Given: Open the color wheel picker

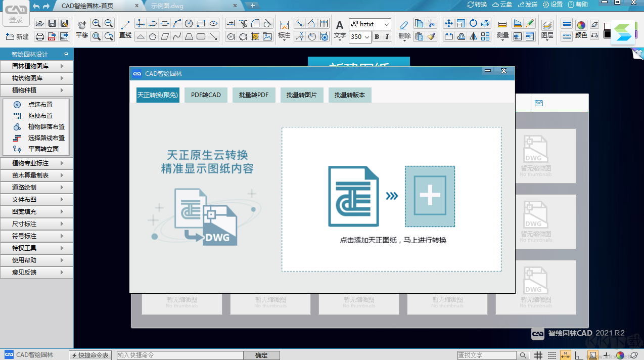Looking at the screenshot, I should [x=581, y=25].
